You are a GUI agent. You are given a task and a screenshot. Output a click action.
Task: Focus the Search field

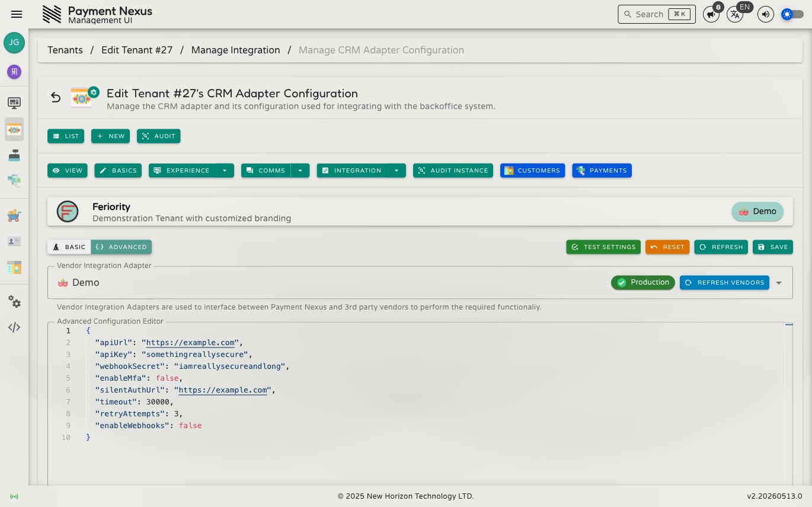657,14
